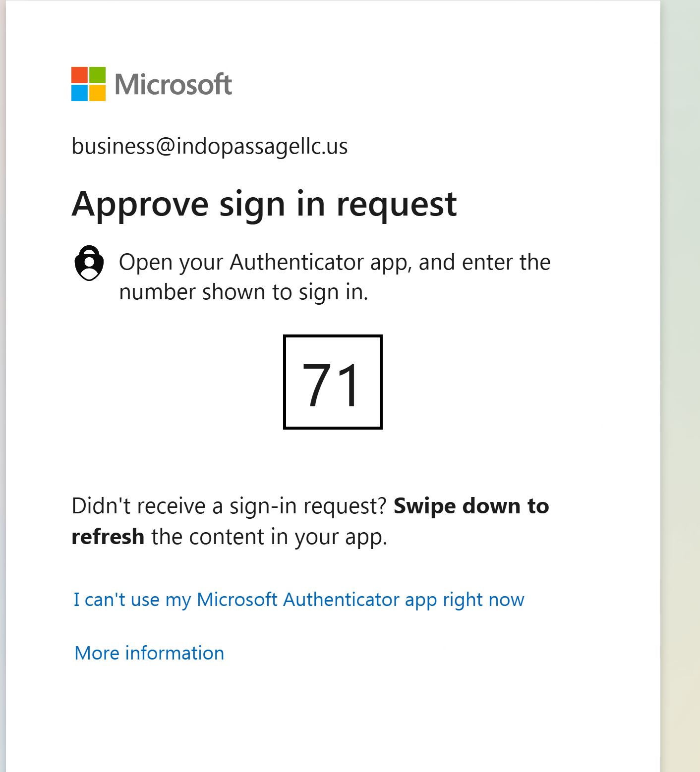Screen dimensions: 700x772
Task: Click the "Approve sign in request" heading
Action: (264, 204)
